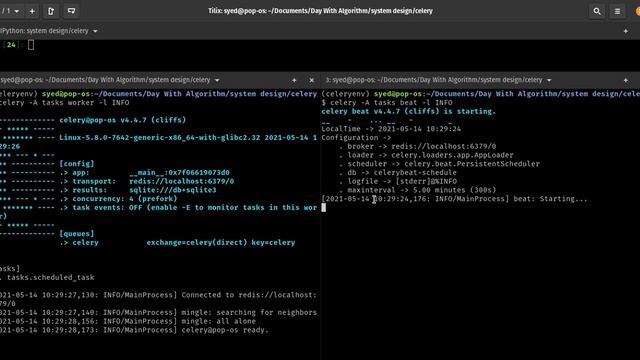The image size is (640, 360).
Task: Click 'LocalTime -> 2021-05-14 10:29:24' line
Action: 391,129
